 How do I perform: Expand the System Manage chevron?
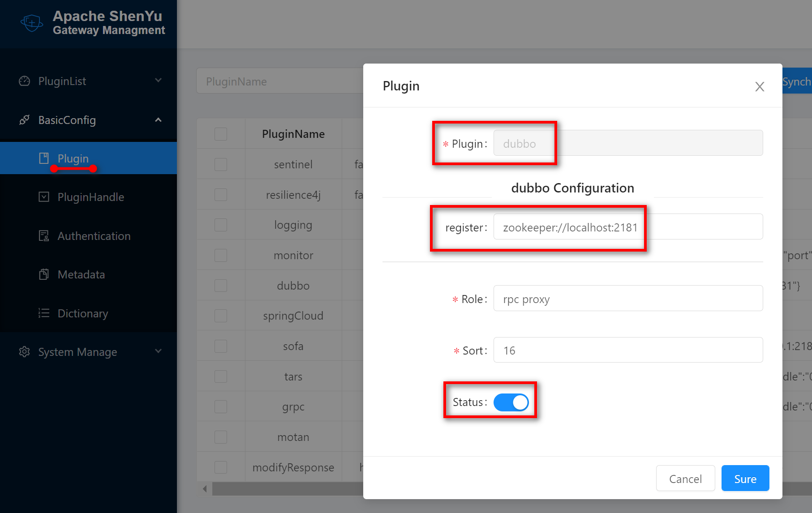click(x=158, y=351)
